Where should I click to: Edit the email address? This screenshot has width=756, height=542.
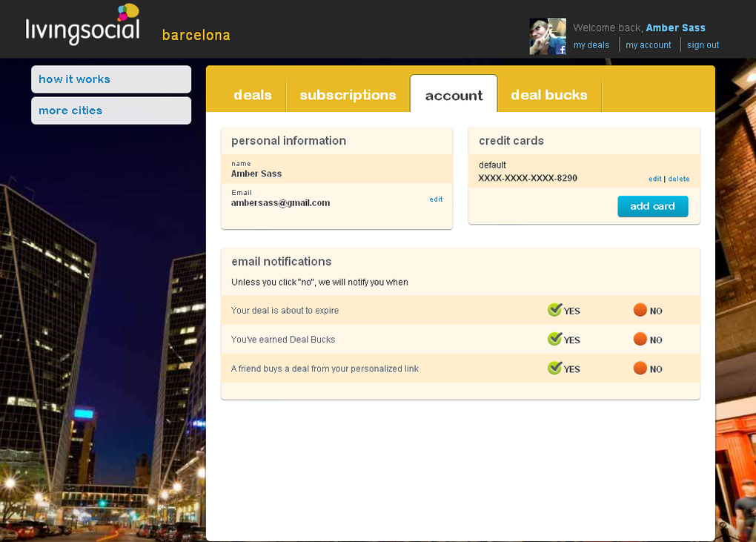pos(436,199)
